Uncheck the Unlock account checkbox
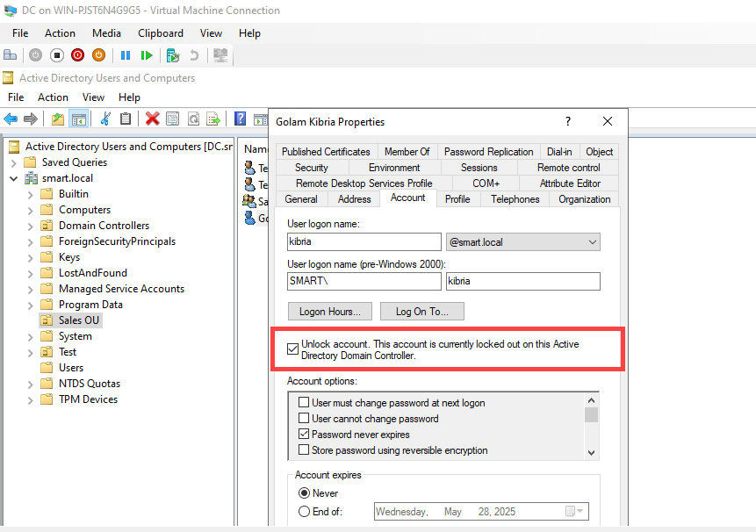756x532 pixels. pyautogui.click(x=292, y=349)
